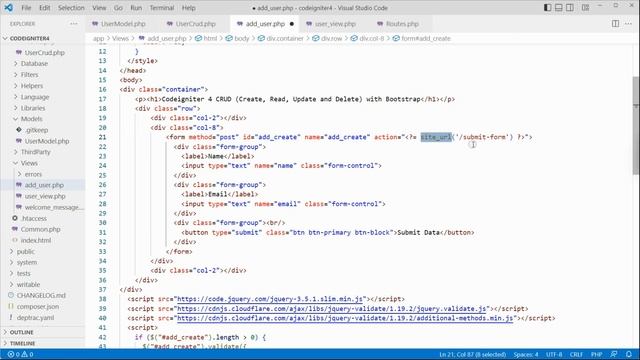
Task: Toggle secondary side bar layout icon
Action: [570, 8]
